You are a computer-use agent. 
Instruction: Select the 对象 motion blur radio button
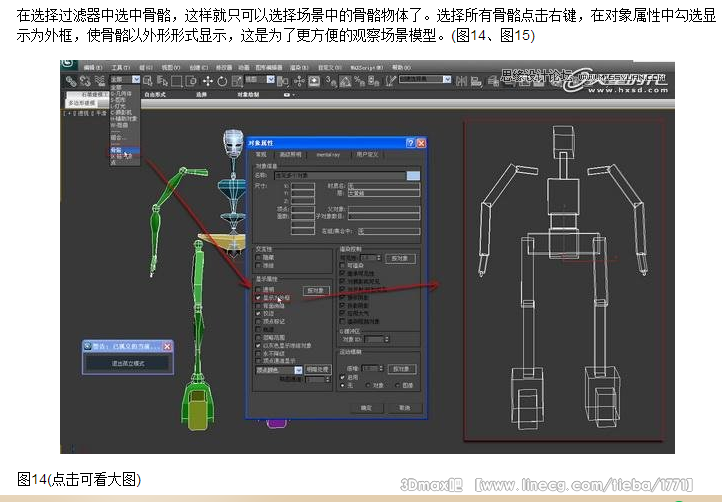click(x=368, y=385)
